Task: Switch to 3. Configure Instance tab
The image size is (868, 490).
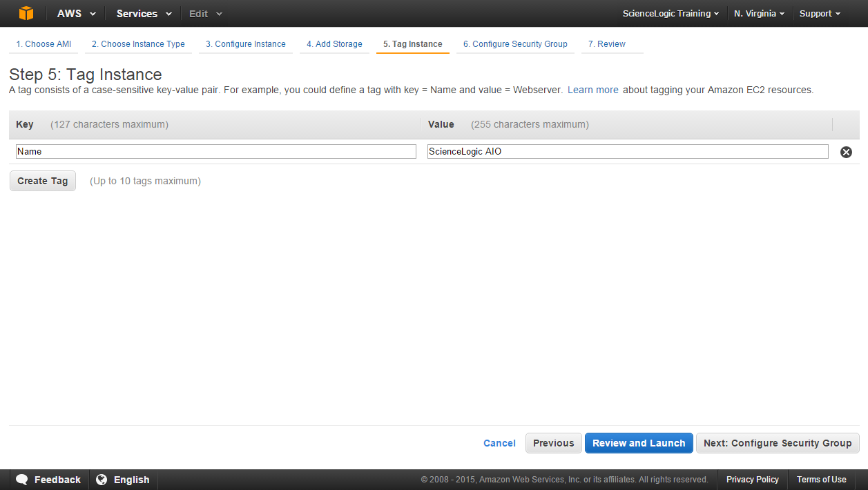Action: [x=245, y=44]
